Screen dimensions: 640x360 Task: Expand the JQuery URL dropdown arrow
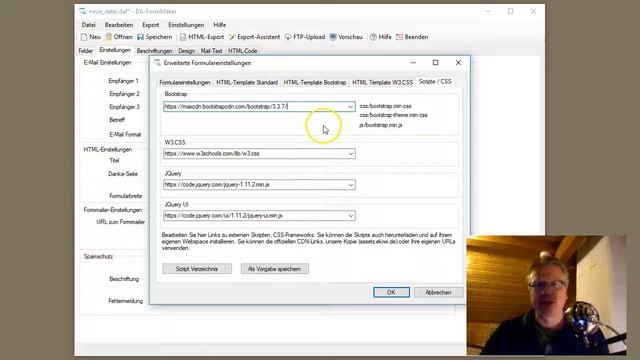click(351, 185)
